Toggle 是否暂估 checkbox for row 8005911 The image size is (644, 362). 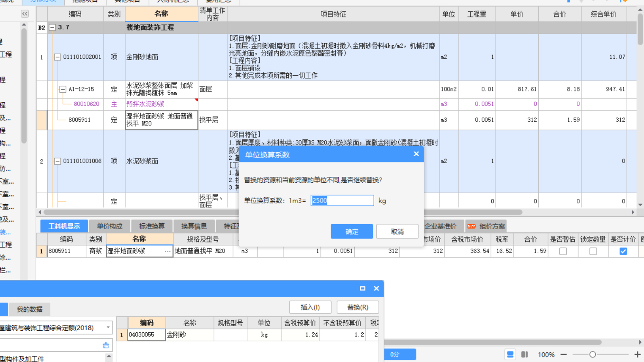pos(563,251)
